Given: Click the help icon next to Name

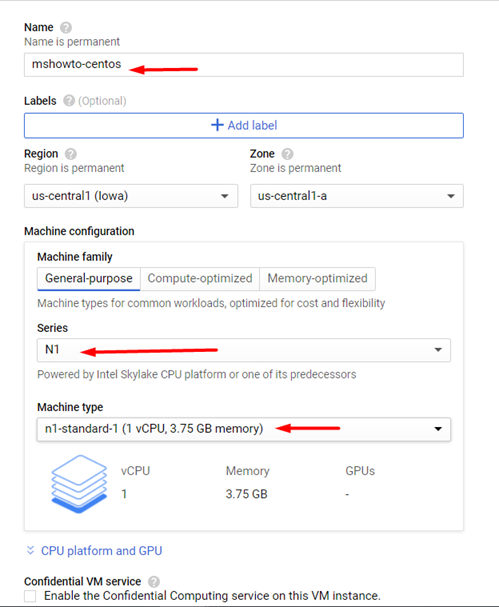Looking at the screenshot, I should click(66, 28).
